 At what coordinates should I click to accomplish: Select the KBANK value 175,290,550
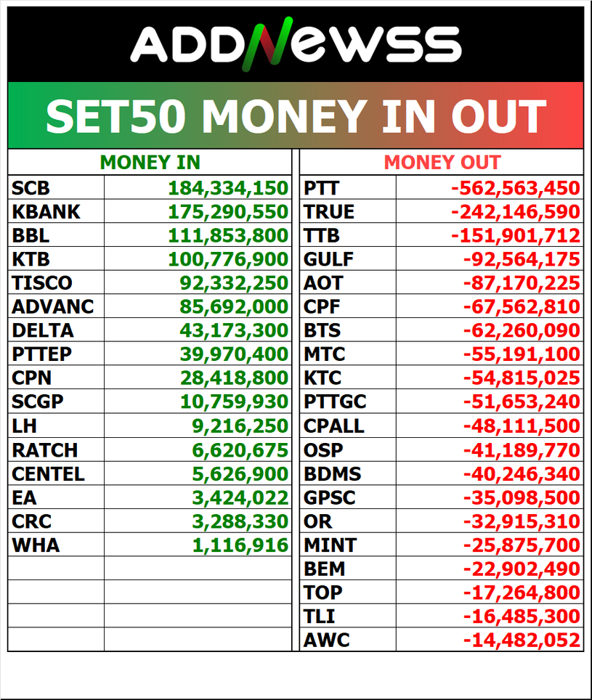(x=228, y=212)
